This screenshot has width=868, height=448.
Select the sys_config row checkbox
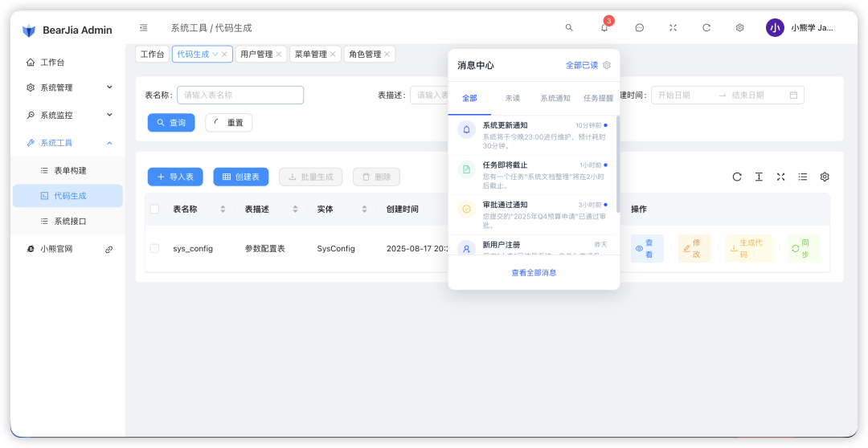click(154, 249)
